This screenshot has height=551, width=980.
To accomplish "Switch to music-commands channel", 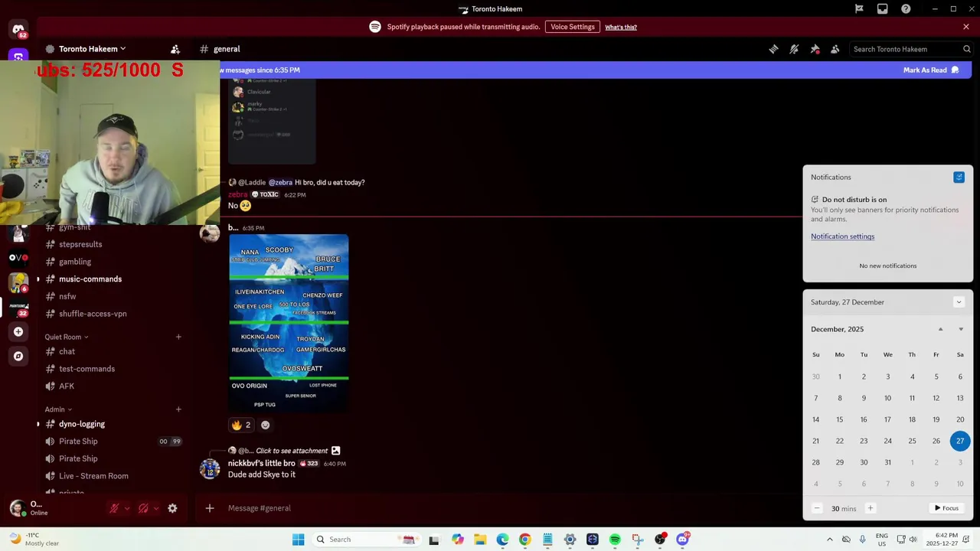I will click(x=90, y=279).
